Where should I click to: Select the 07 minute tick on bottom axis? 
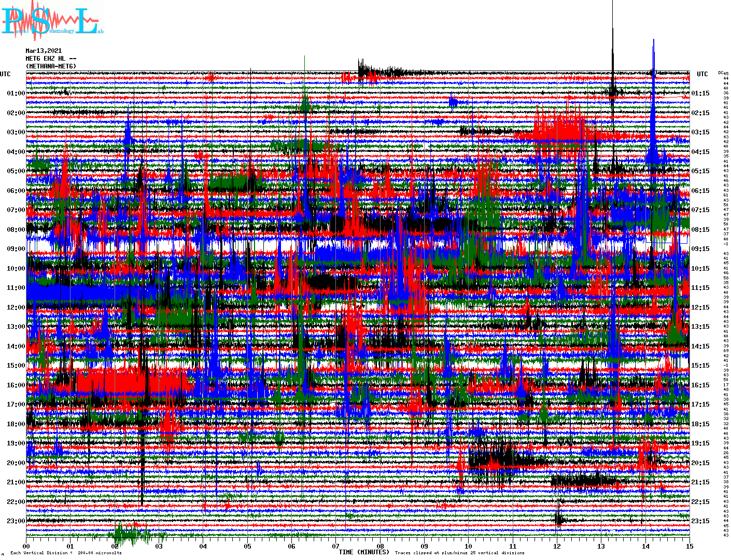coord(336,546)
